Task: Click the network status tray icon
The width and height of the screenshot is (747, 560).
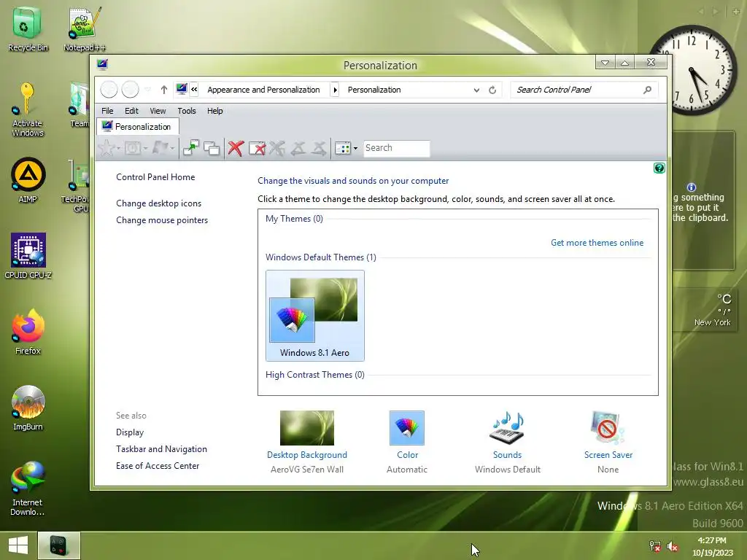Action: (655, 546)
